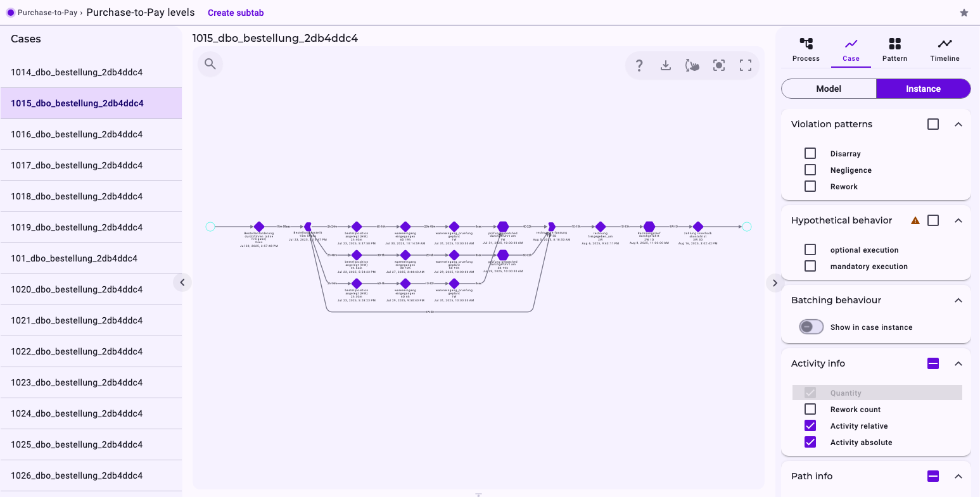The width and height of the screenshot is (980, 497).
Task: Tick the Rework violation checkbox
Action: coord(810,186)
